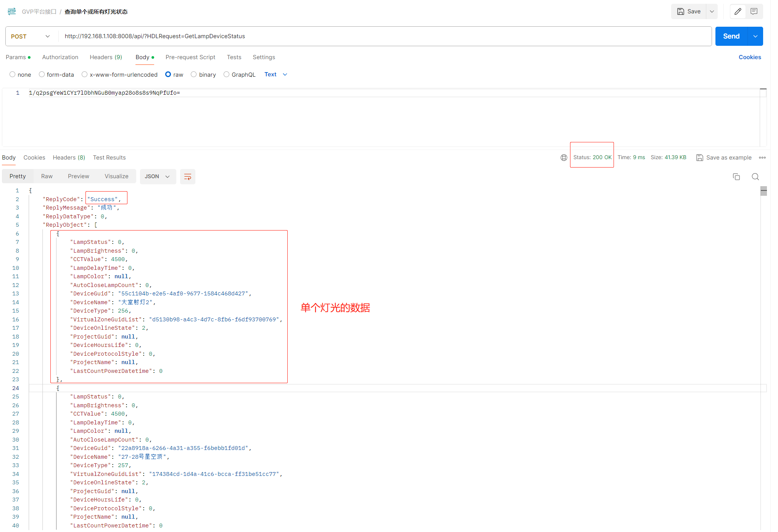778x532 pixels.
Task: Click the request URL input field
Action: (385, 36)
